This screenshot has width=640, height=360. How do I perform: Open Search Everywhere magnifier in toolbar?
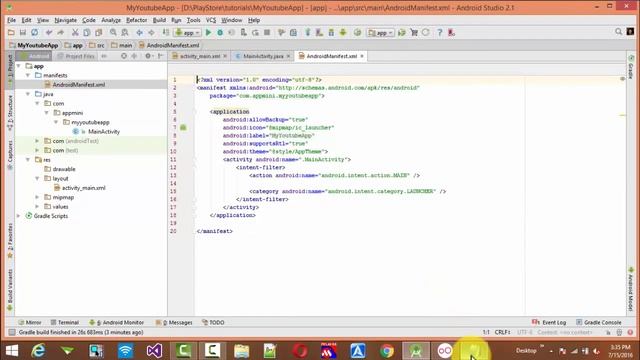tap(618, 31)
